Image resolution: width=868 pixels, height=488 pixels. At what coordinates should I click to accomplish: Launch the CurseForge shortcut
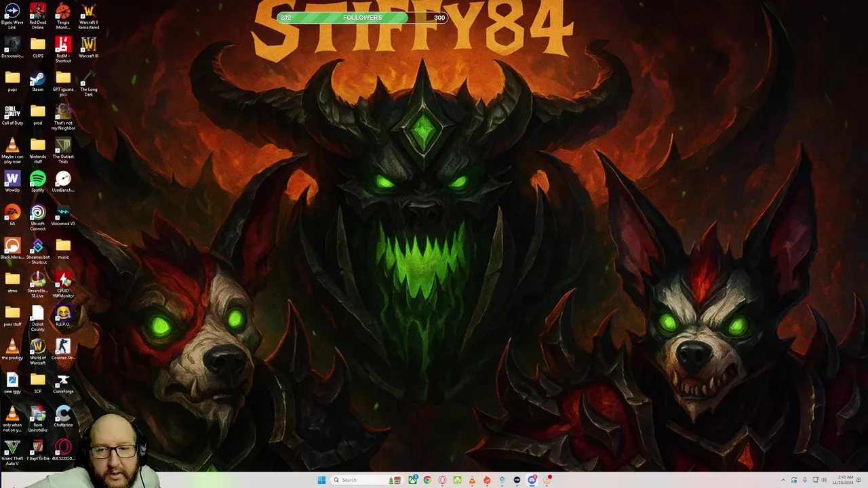63,383
